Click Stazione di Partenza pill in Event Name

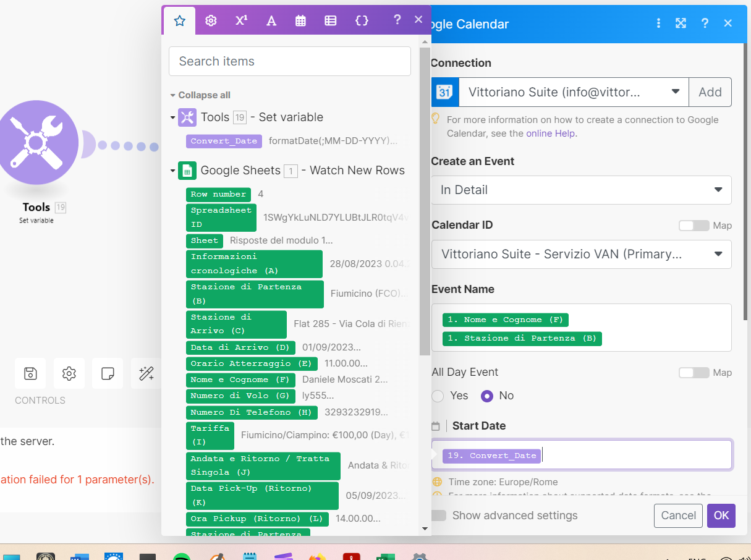coord(522,338)
